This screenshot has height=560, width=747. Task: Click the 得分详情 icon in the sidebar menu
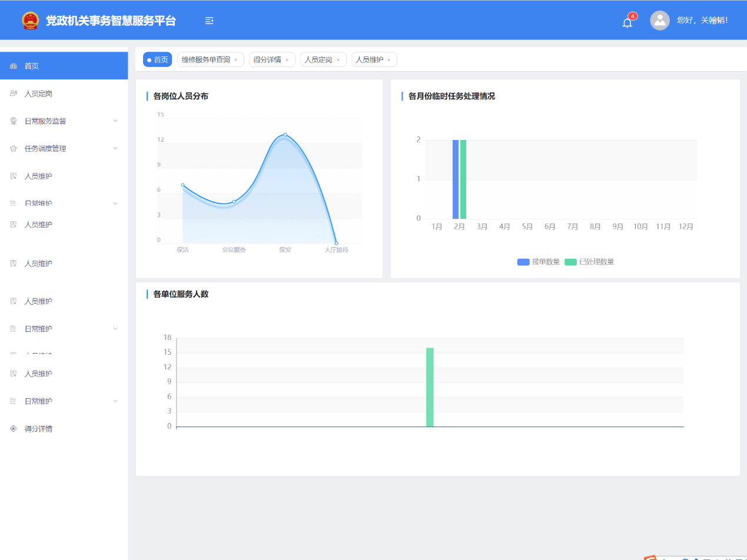(x=14, y=429)
